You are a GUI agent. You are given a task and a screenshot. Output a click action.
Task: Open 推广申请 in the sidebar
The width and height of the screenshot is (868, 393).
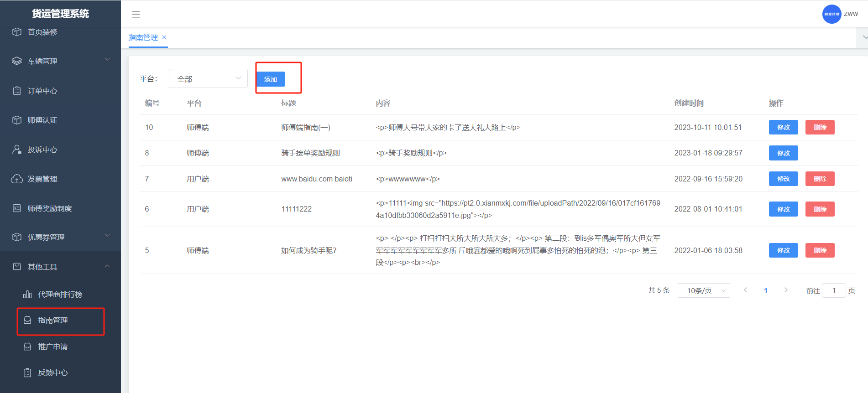click(x=53, y=346)
